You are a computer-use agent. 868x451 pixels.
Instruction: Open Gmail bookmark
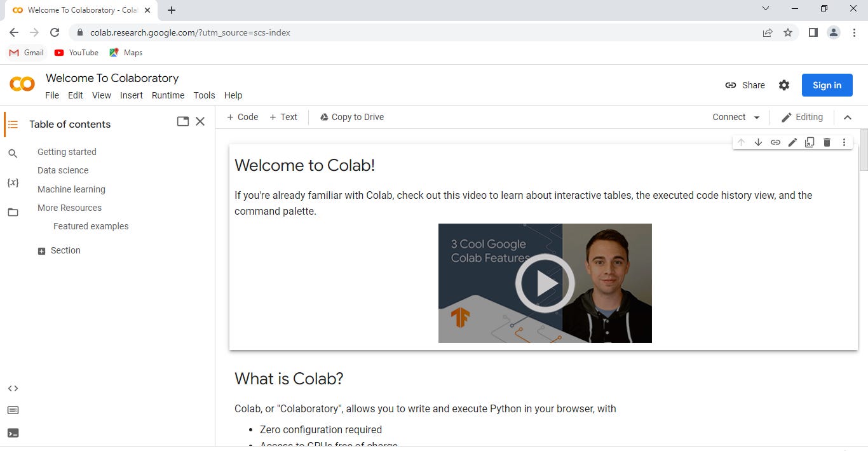pyautogui.click(x=27, y=53)
